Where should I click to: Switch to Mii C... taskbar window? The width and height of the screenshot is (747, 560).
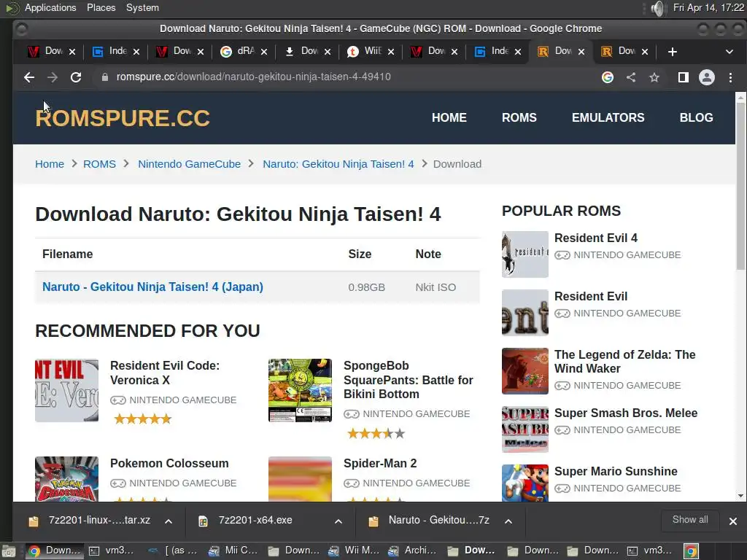tap(234, 551)
